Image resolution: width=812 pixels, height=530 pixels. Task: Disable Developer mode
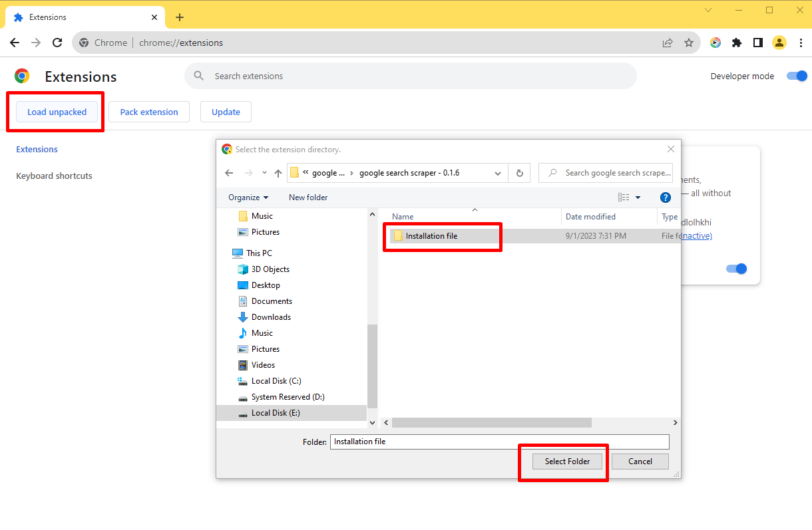click(x=796, y=76)
